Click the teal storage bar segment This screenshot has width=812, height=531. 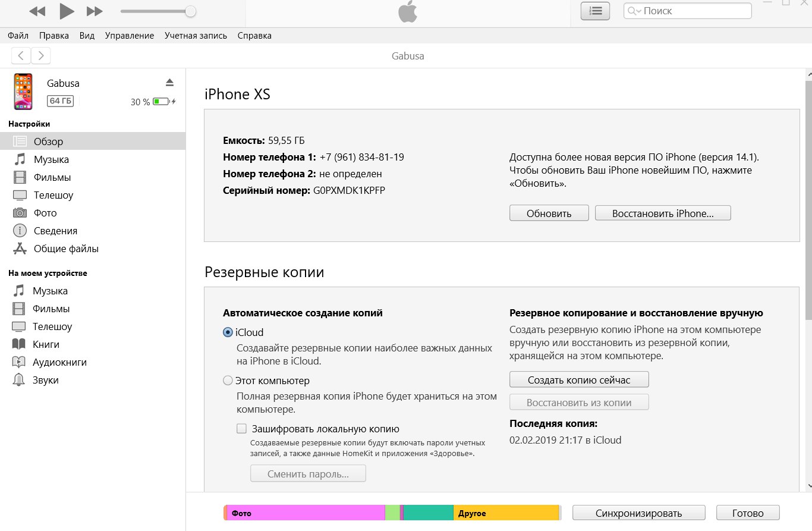click(x=429, y=513)
